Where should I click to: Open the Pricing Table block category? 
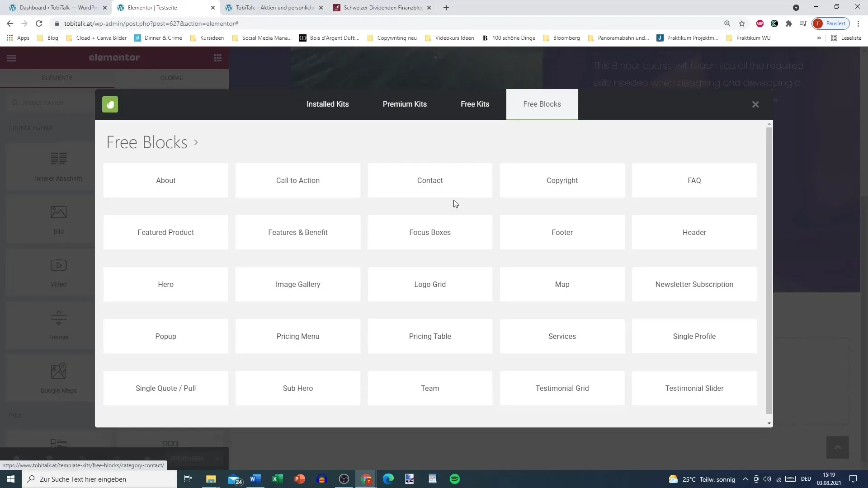click(430, 336)
